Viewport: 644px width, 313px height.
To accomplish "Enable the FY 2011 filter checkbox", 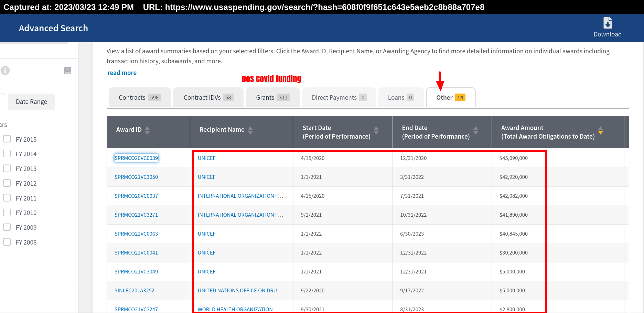I will (x=7, y=198).
